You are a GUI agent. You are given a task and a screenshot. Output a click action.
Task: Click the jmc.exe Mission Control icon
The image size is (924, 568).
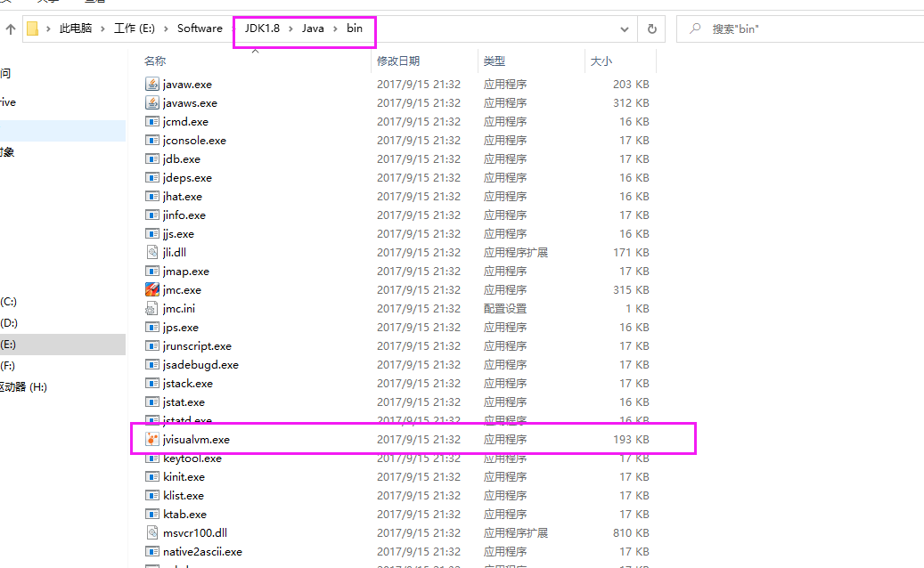coord(151,289)
